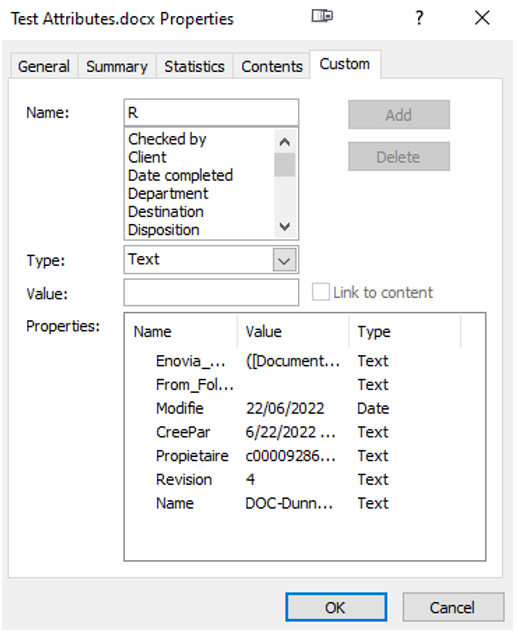Click the OK button
The width and height of the screenshot is (518, 634).
[336, 607]
